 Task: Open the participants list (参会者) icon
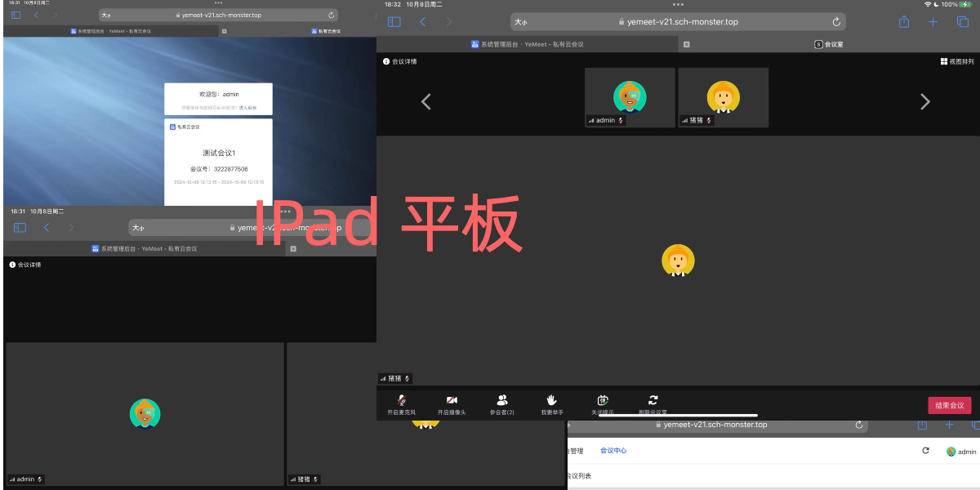click(x=502, y=400)
